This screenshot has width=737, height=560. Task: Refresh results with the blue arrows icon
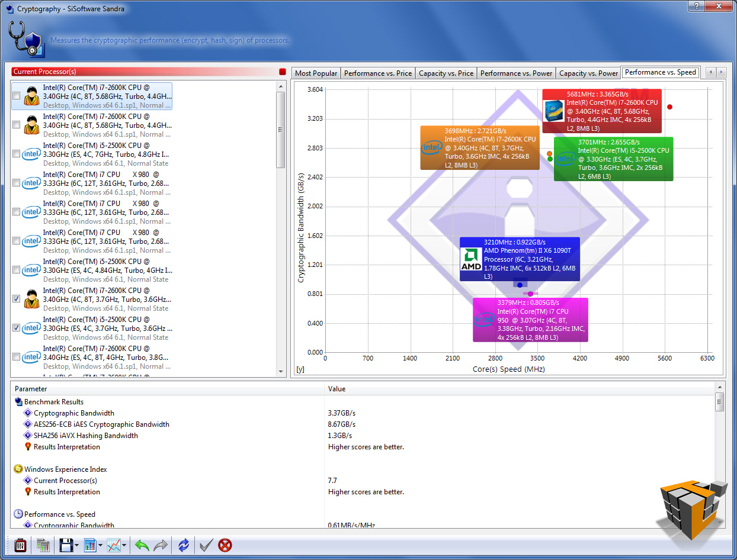pos(184,545)
